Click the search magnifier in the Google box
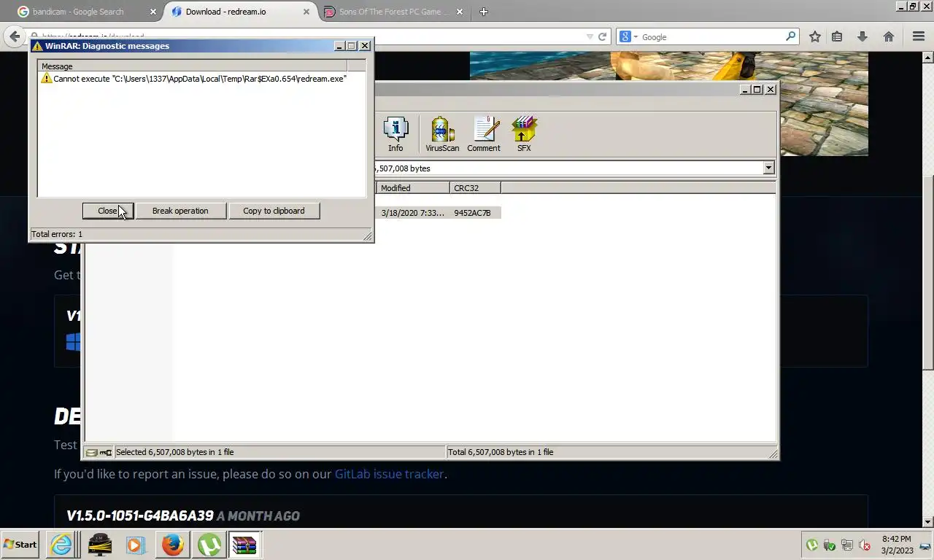Screen dimensions: 934x560 click(x=791, y=36)
